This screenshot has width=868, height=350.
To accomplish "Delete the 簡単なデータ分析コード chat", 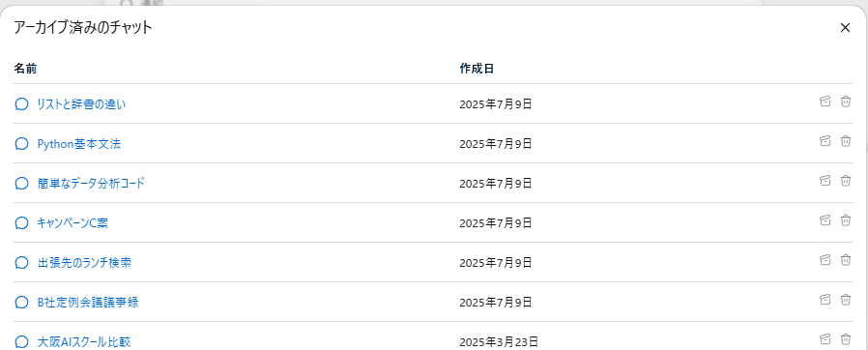I will tap(846, 181).
